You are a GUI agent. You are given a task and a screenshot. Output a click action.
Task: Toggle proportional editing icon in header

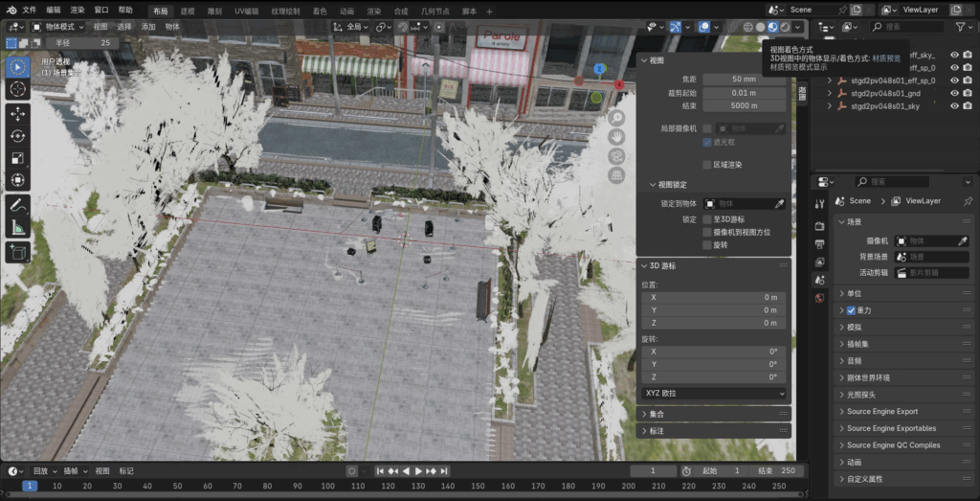click(x=438, y=27)
